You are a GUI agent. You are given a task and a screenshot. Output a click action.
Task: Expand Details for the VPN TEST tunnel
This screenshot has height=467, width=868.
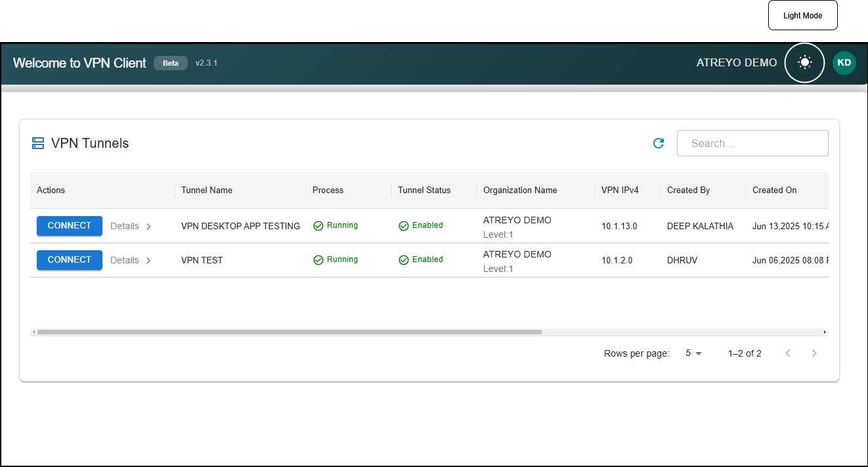131,260
